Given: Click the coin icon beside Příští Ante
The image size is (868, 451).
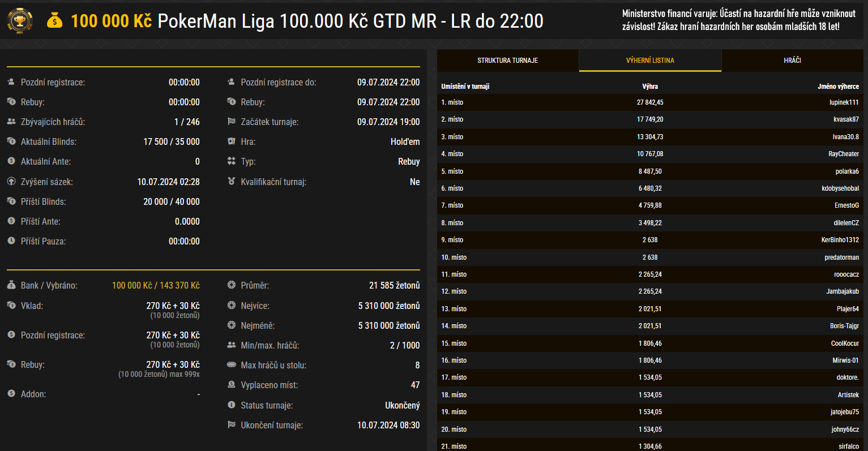Looking at the screenshot, I should 11,221.
